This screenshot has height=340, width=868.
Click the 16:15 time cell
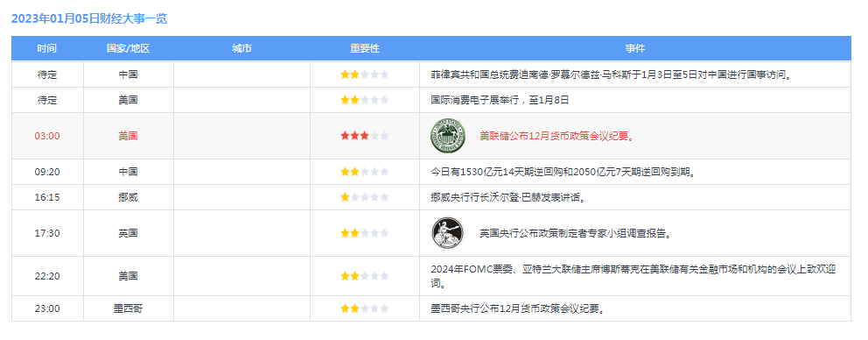(x=47, y=197)
